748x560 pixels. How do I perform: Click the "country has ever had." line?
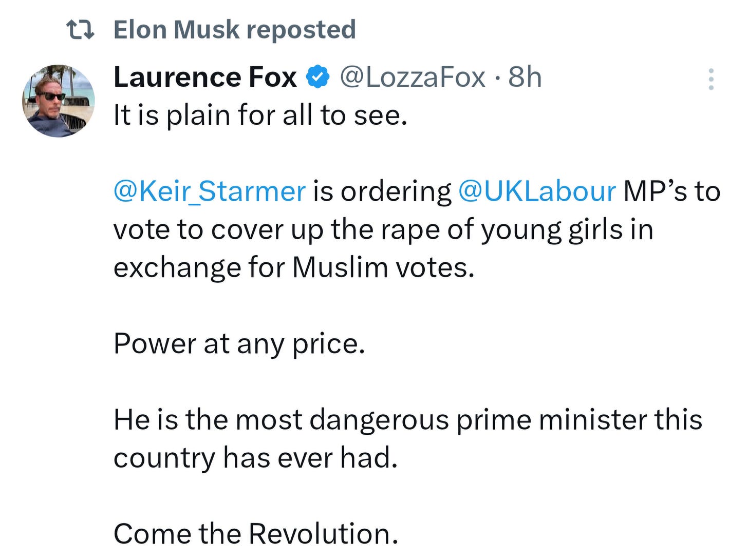coord(256,457)
